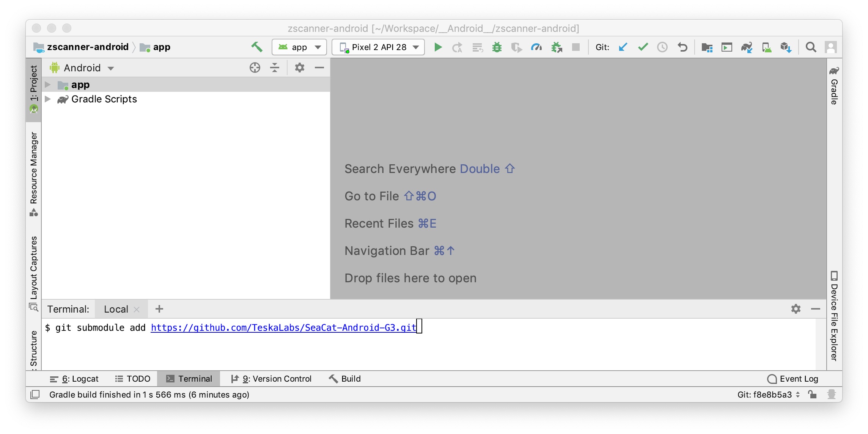Click Select Opened File target icon
868x434 pixels.
(x=255, y=68)
